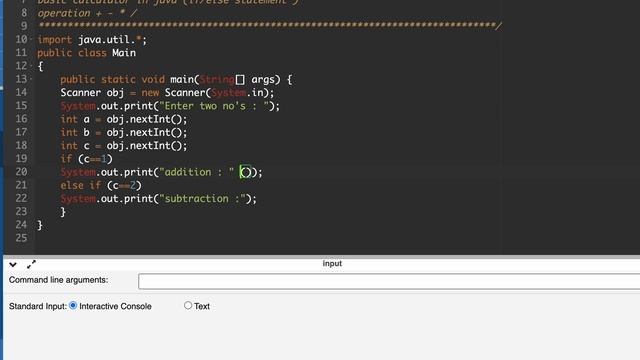Click 'int b = obj.nextInt();' line

click(124, 133)
